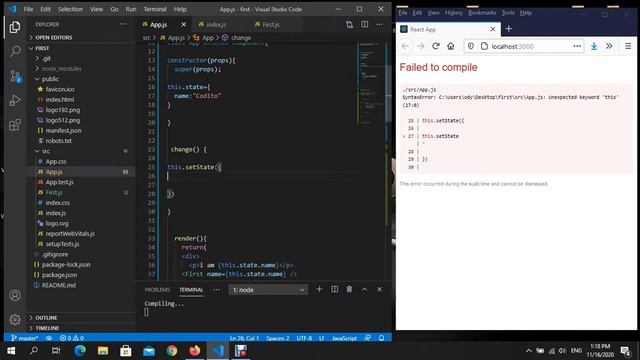
Task: Open page actions ellipsis in Firefox address bar
Action: [x=577, y=46]
